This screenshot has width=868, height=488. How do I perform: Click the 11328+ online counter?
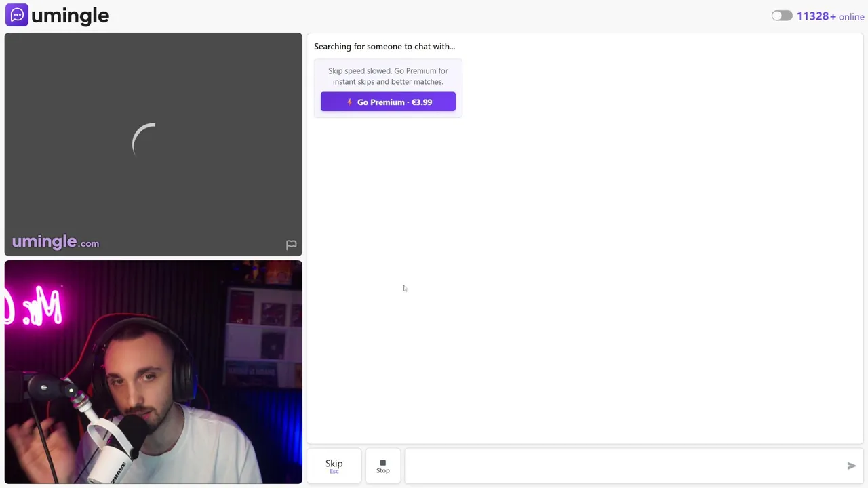[830, 16]
